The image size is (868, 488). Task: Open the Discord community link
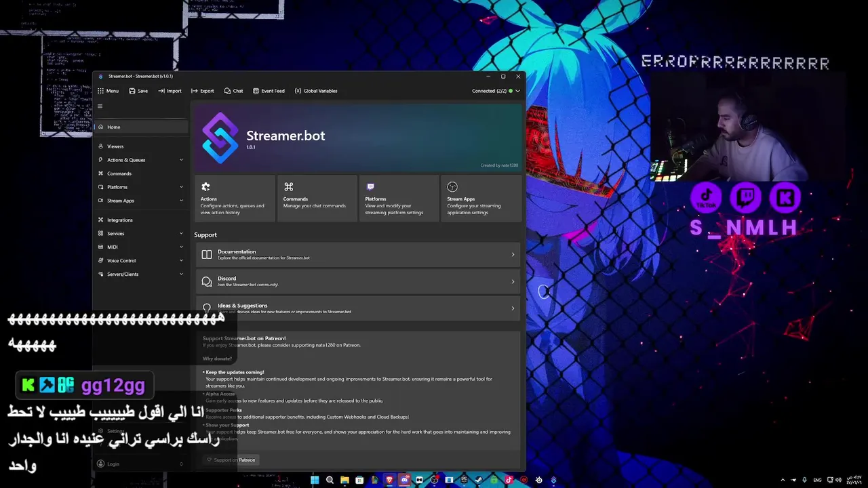point(358,281)
